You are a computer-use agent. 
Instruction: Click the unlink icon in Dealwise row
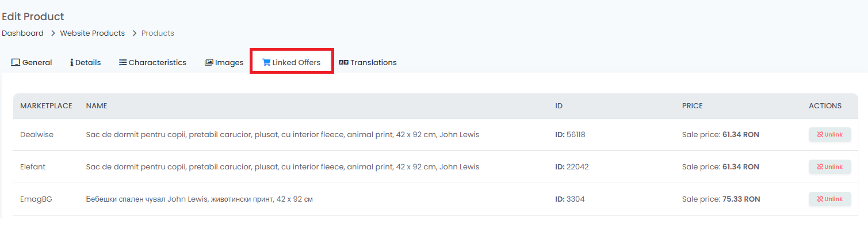[820, 134]
